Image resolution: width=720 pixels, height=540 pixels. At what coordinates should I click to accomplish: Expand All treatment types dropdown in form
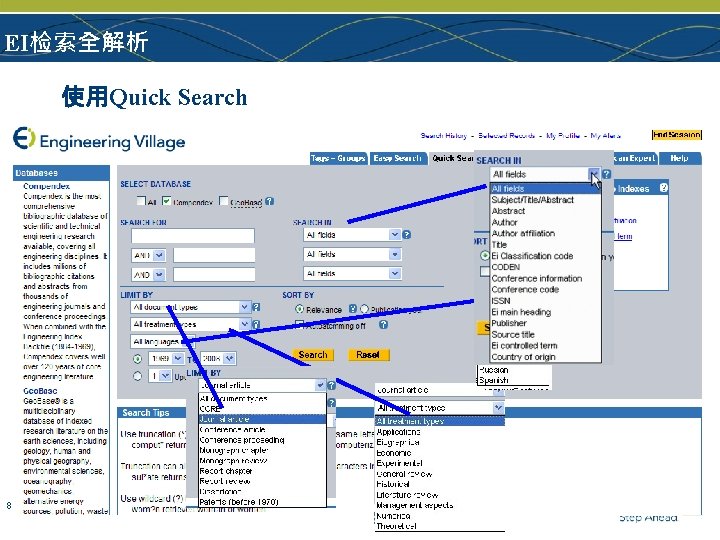(x=191, y=324)
